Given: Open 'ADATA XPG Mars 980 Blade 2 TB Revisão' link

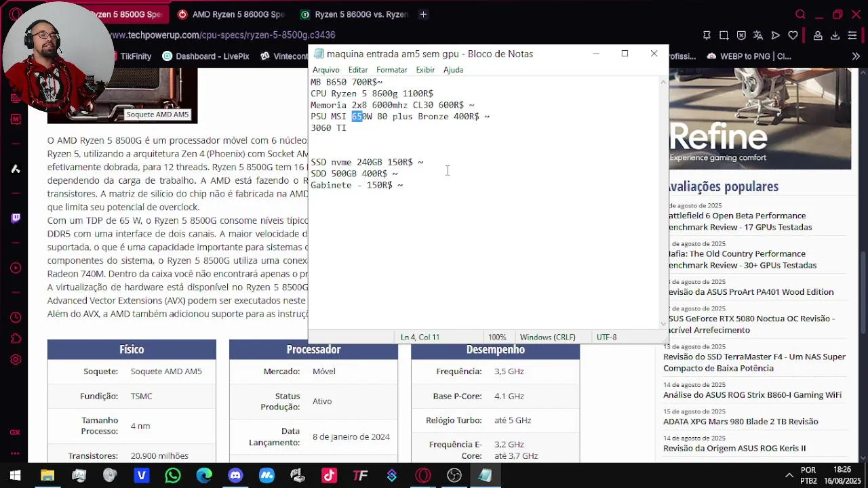Looking at the screenshot, I should (741, 422).
